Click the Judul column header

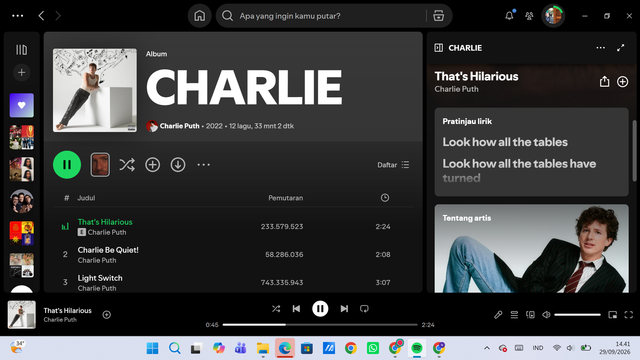[86, 198]
